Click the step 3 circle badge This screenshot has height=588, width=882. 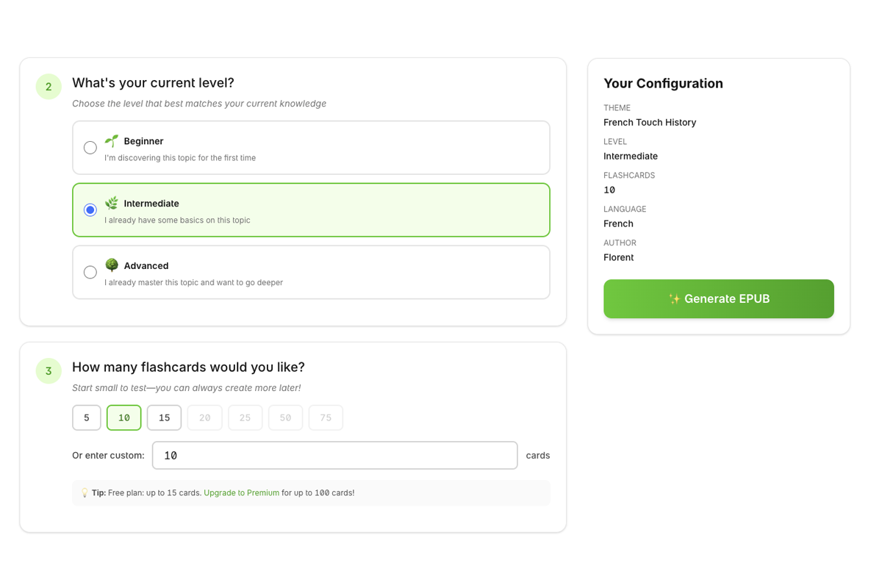[x=49, y=370]
